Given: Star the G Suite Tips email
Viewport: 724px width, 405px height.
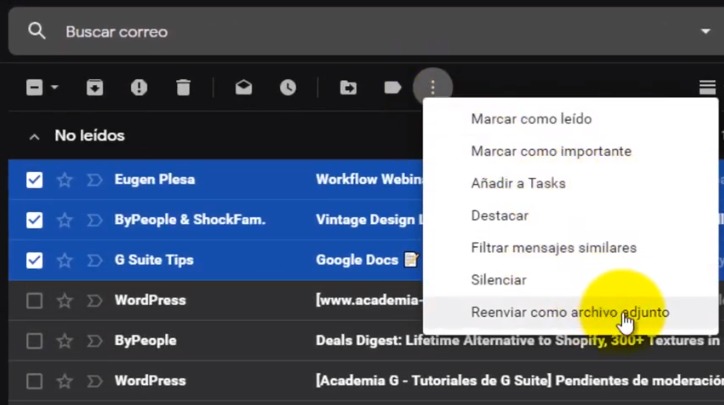Looking at the screenshot, I should point(65,260).
